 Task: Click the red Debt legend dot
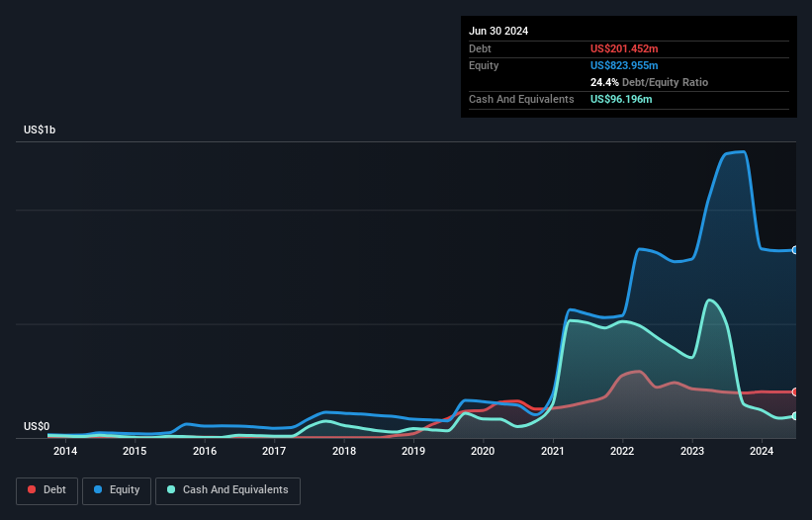pos(32,489)
